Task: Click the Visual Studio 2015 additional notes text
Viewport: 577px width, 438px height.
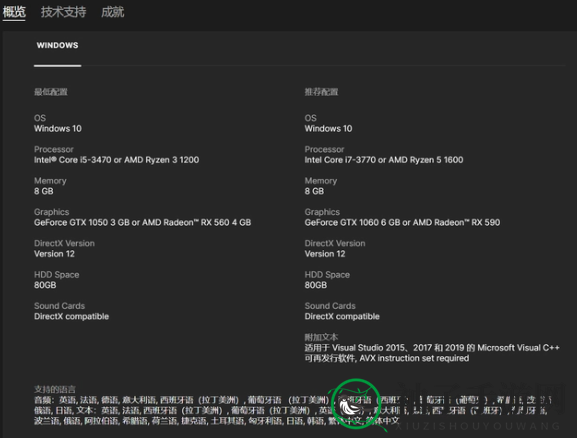Action: point(432,353)
